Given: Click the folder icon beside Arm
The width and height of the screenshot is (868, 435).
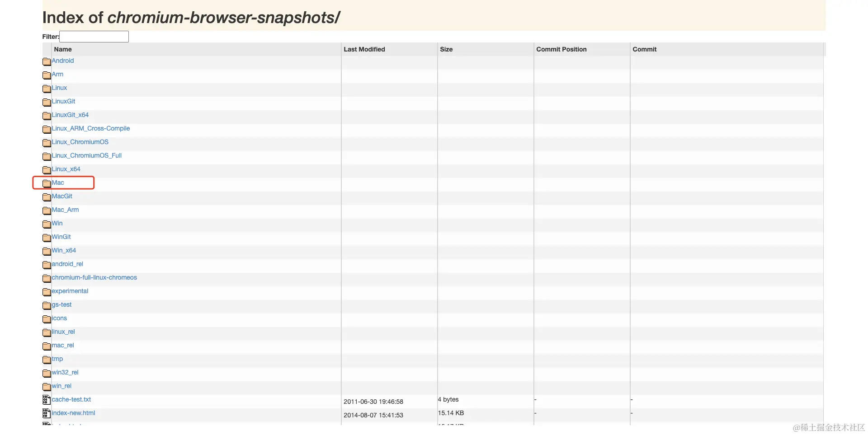Looking at the screenshot, I should (x=47, y=75).
